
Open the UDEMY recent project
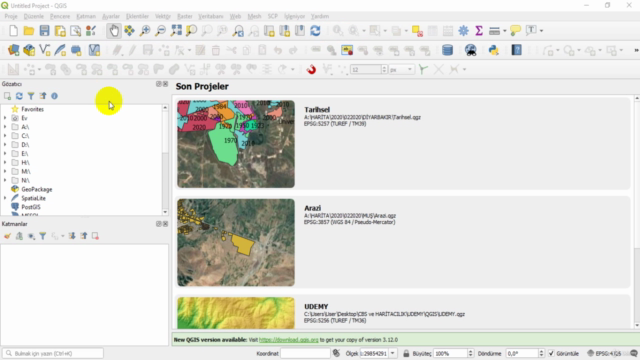tap(402, 312)
